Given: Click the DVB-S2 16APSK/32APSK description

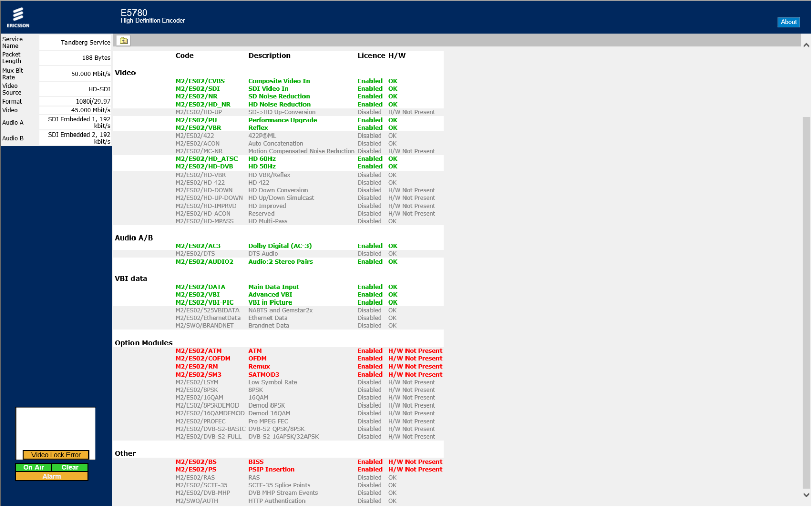Looking at the screenshot, I should click(x=283, y=437).
